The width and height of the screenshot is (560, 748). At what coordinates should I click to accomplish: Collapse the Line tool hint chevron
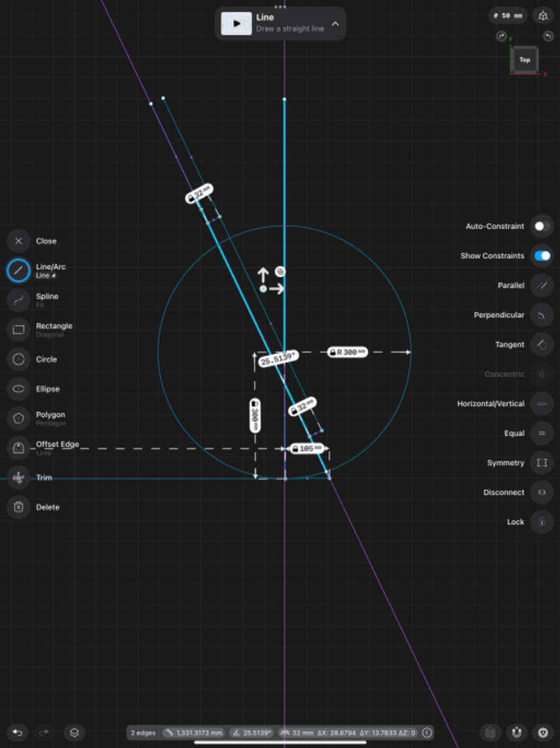coord(335,24)
